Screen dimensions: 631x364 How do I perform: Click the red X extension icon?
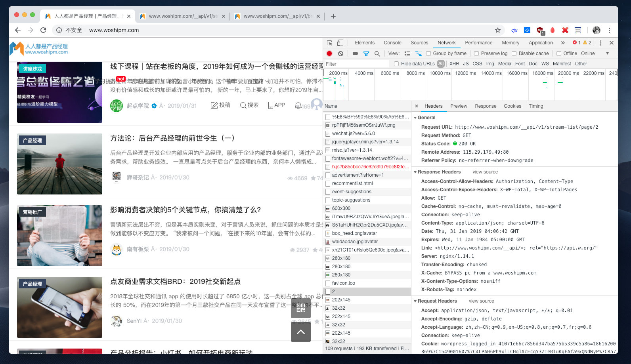565,30
